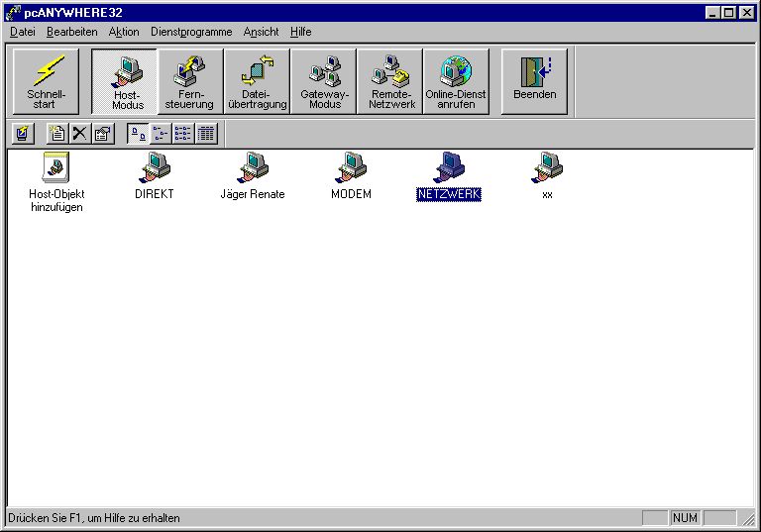Switch to small icons view
This screenshot has width=761, height=532.
[161, 134]
